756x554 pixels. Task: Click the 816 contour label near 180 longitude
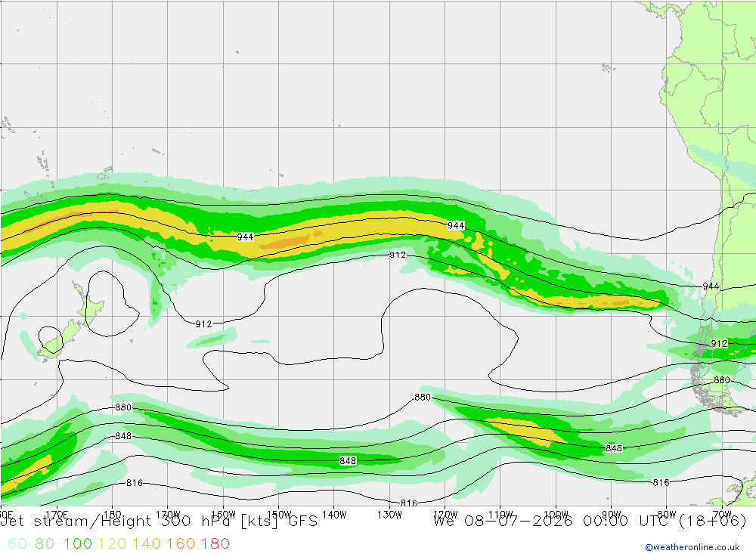(135, 483)
